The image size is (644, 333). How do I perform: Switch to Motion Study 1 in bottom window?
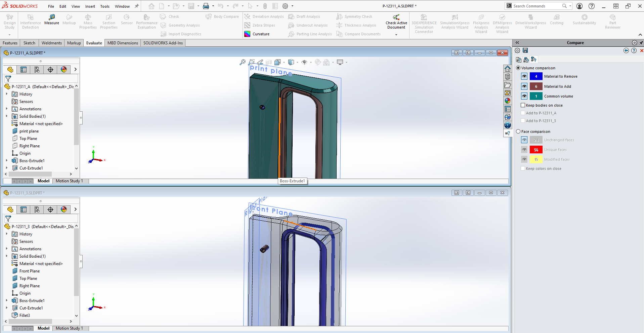[69, 328]
